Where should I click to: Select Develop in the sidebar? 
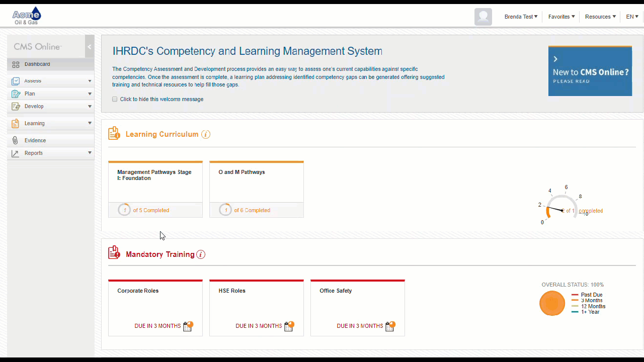click(x=50, y=106)
